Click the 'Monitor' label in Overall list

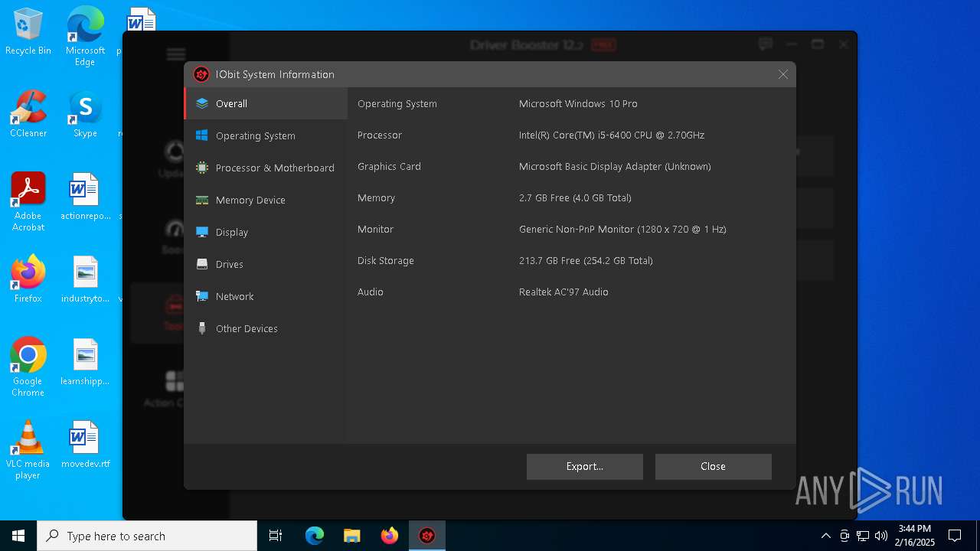pos(375,229)
